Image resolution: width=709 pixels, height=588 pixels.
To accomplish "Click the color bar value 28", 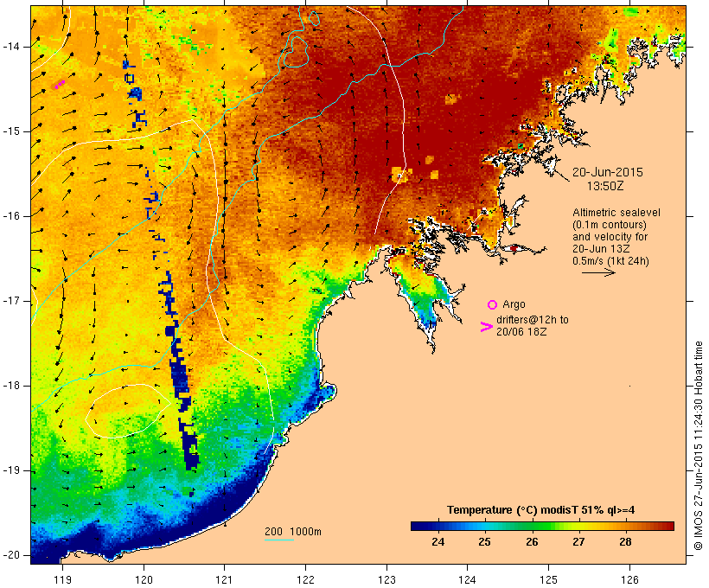I will coord(625,542).
